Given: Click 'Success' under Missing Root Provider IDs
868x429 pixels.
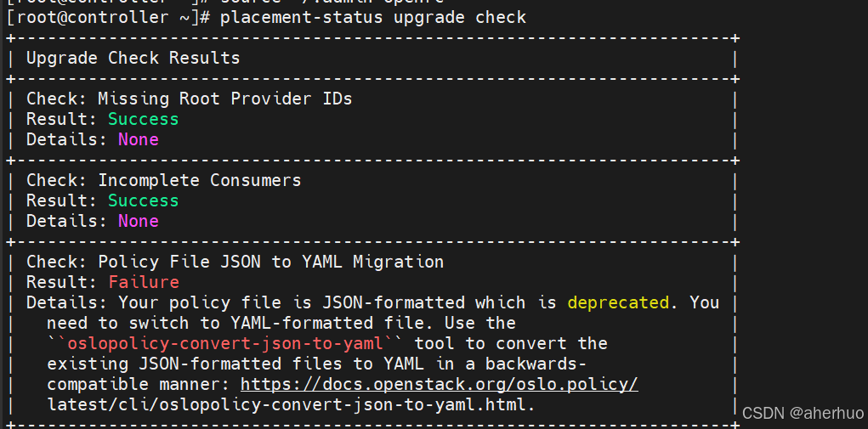Looking at the screenshot, I should point(144,120).
